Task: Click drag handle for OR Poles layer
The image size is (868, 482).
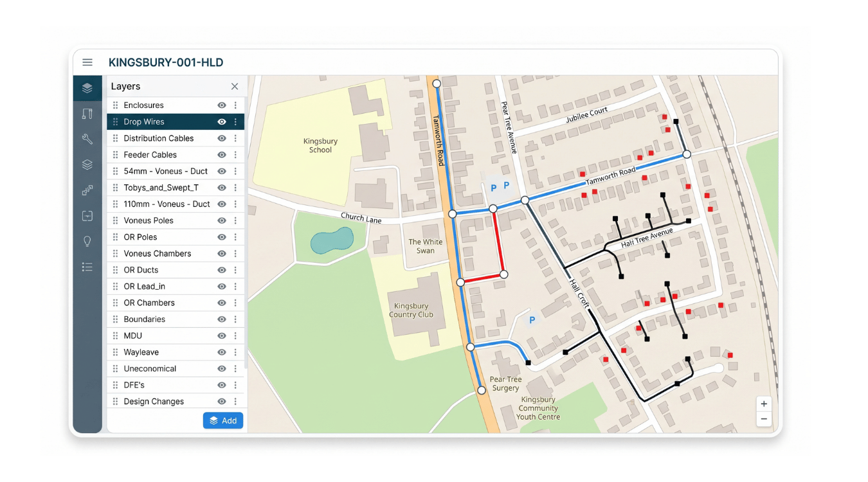Action: click(116, 237)
